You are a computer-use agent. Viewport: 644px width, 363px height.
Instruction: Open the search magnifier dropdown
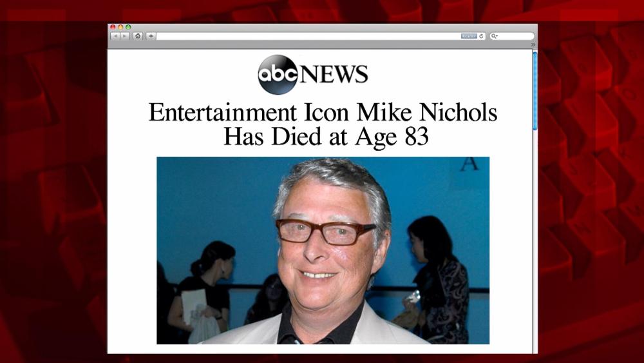pos(495,36)
